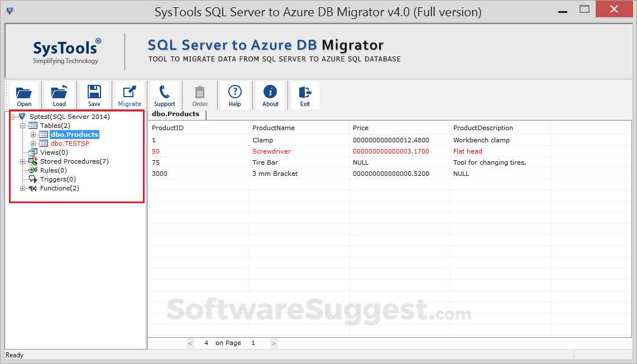Click the Open folder toolbar icon
The width and height of the screenshot is (637, 364).
coord(24,94)
